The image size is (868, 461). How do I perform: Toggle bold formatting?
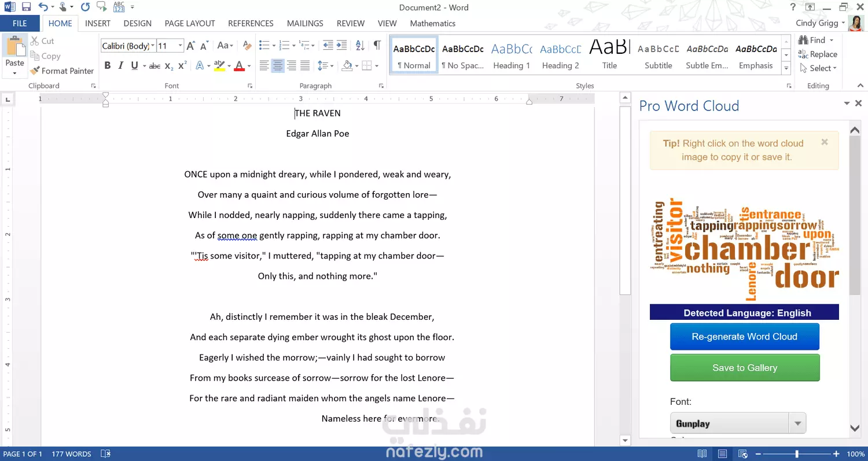click(107, 66)
